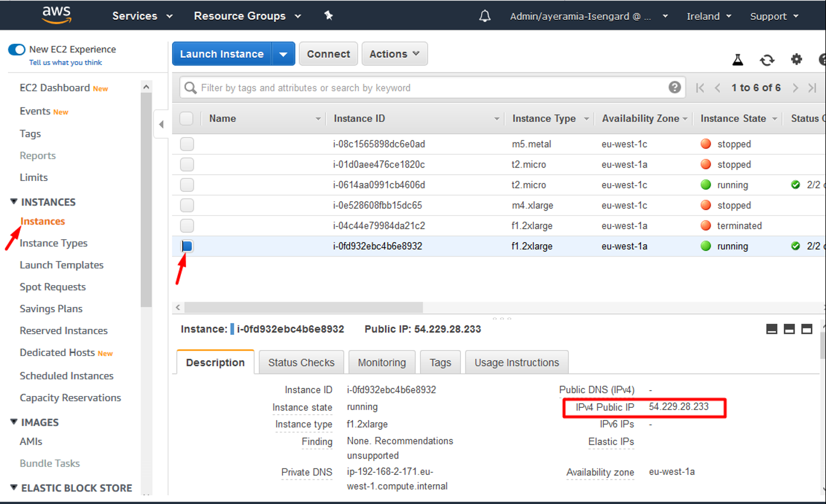
Task: Open the Launch Instance dropdown arrow
Action: pyautogui.click(x=283, y=54)
